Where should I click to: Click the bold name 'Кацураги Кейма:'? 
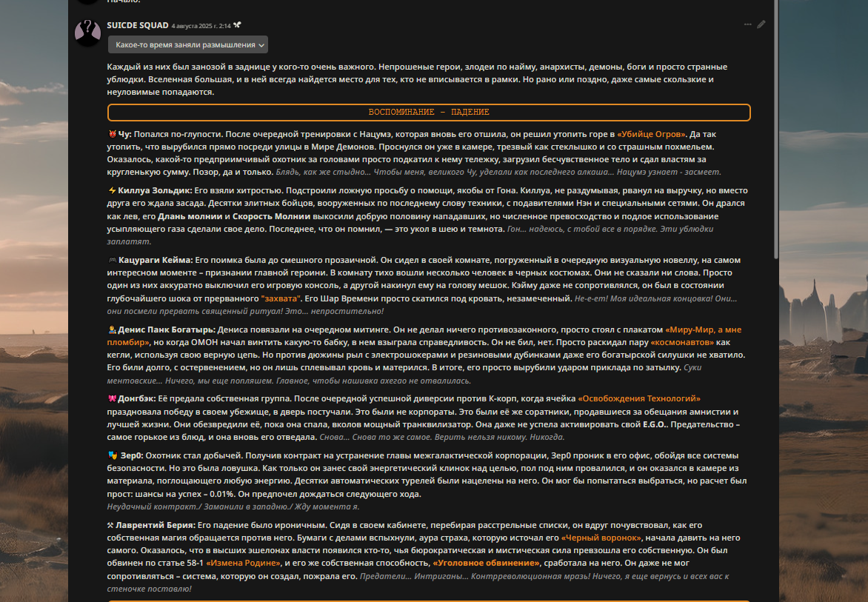[156, 260]
